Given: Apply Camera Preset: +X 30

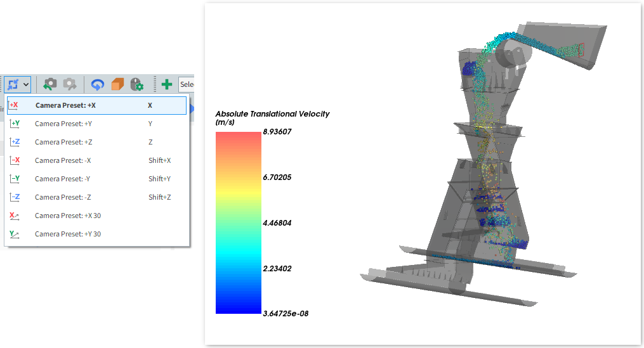Looking at the screenshot, I should 67,216.
